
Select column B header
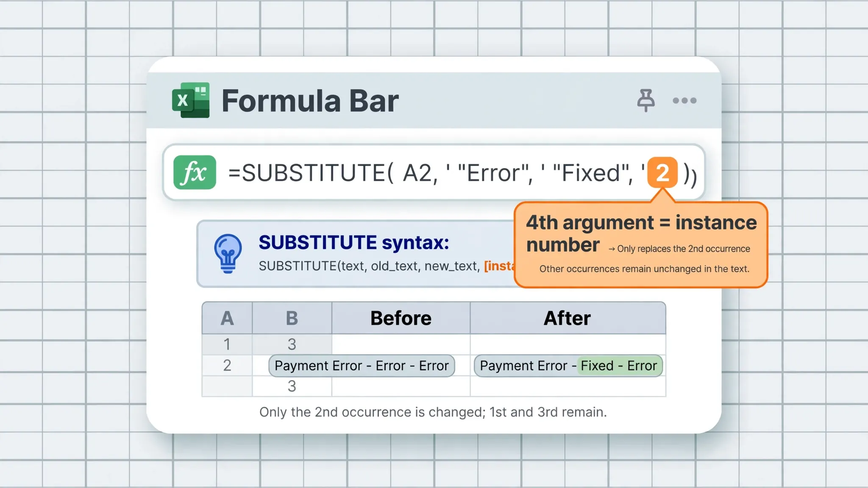(292, 318)
